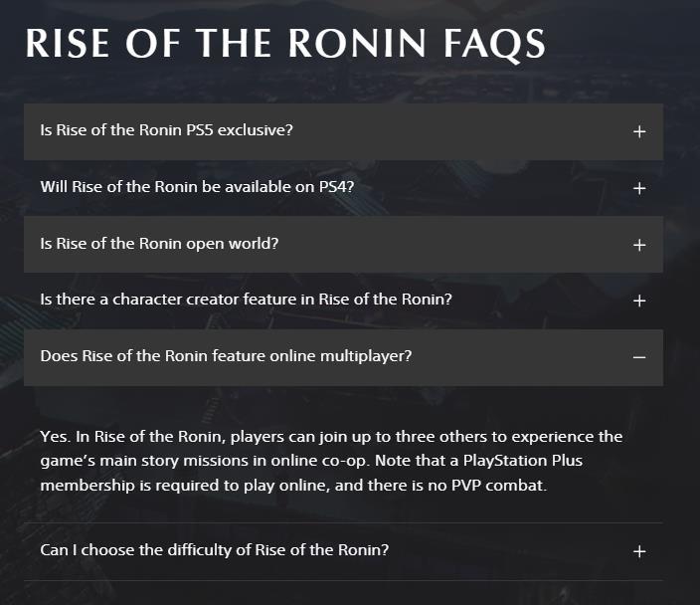Screen dimensions: 700x605
Task: Click plus icon beside the difficulty question
Action: click(x=639, y=551)
